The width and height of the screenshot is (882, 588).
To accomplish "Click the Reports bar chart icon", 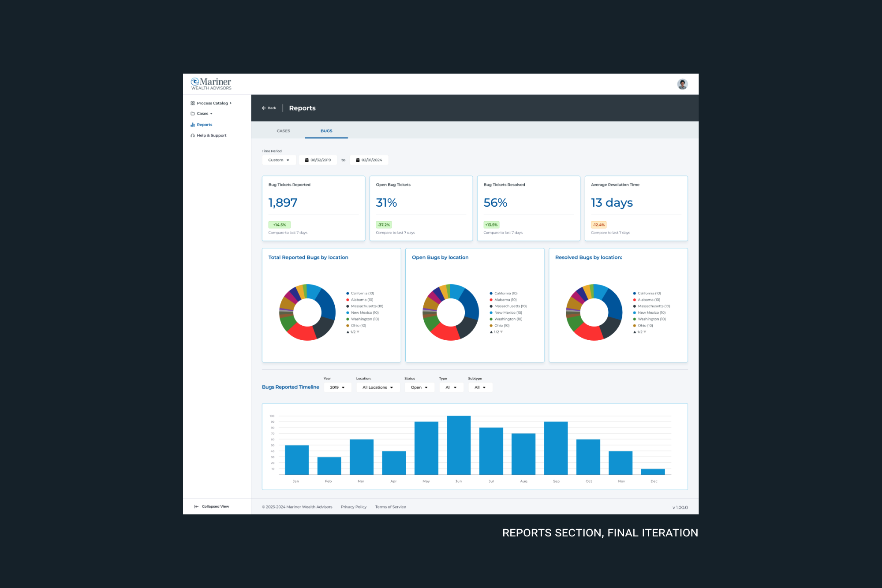I will 192,125.
